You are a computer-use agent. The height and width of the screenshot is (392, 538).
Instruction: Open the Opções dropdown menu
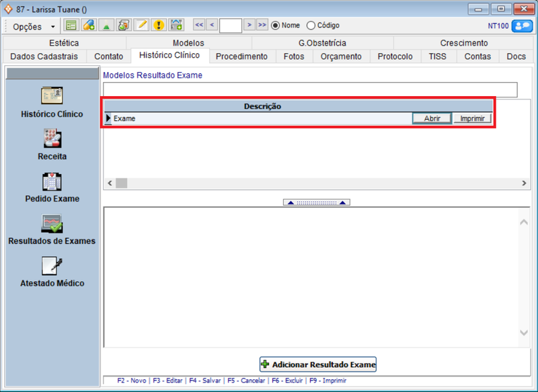click(x=34, y=26)
